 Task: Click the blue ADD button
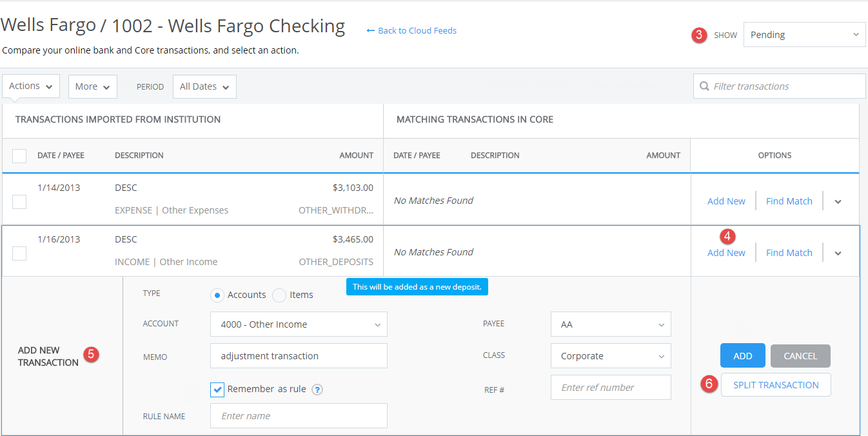pyautogui.click(x=743, y=356)
